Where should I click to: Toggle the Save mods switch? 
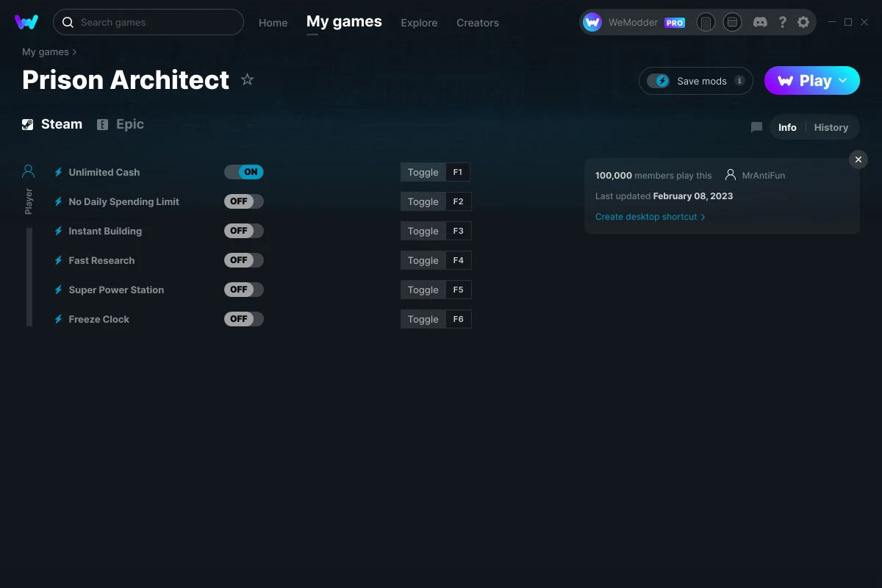tap(658, 81)
